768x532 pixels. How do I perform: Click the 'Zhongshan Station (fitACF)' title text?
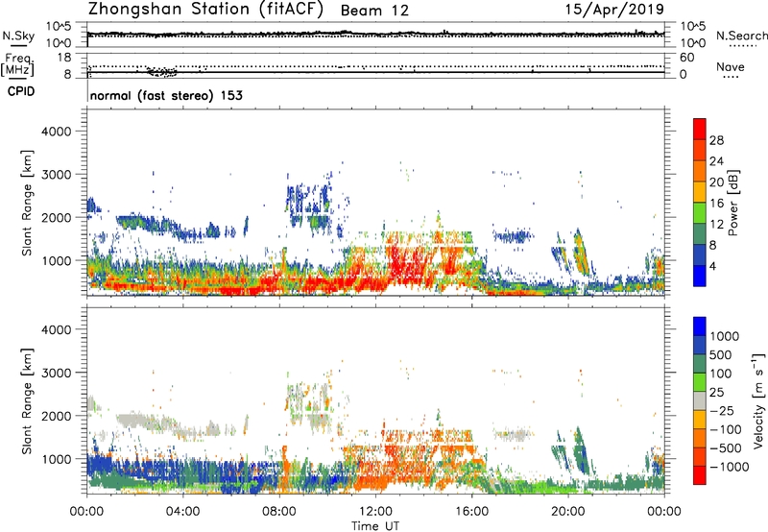click(x=205, y=10)
